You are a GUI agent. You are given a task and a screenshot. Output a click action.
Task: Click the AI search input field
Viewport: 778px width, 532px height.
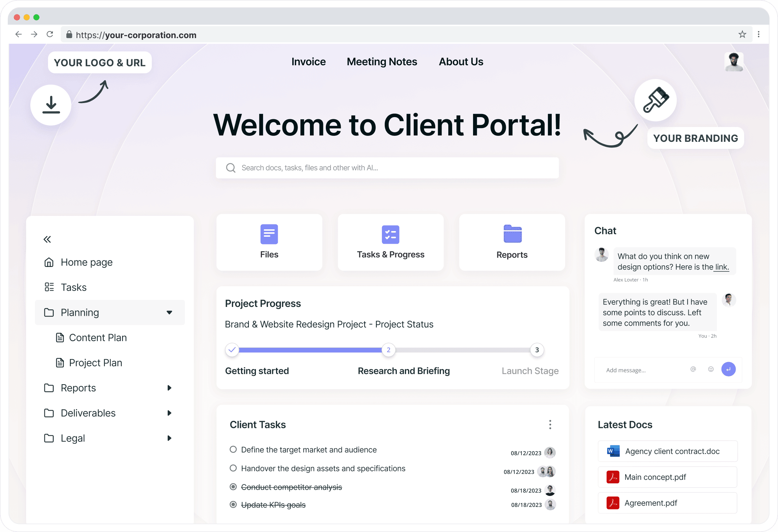(x=389, y=168)
